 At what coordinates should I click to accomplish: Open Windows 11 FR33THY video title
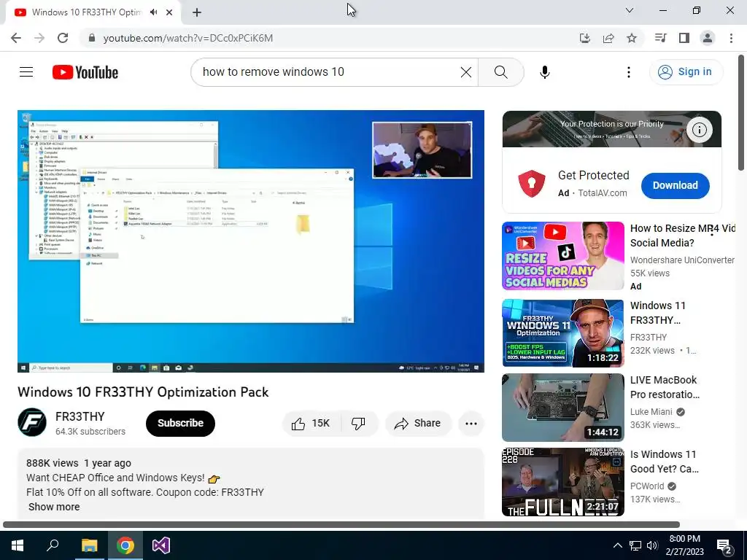pos(657,313)
